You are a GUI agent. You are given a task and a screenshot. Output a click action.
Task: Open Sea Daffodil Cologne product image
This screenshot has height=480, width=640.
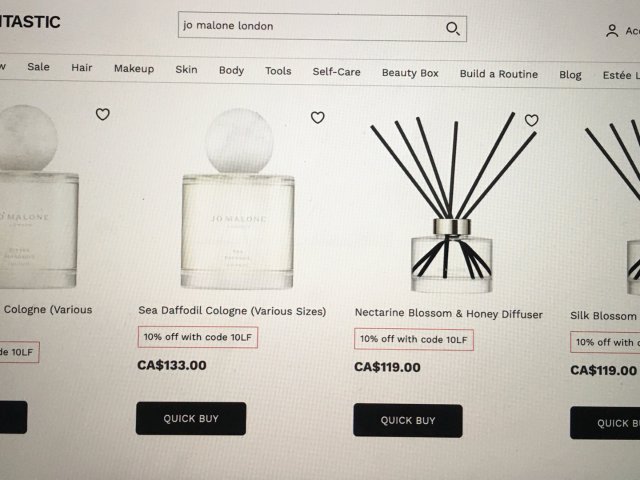238,199
